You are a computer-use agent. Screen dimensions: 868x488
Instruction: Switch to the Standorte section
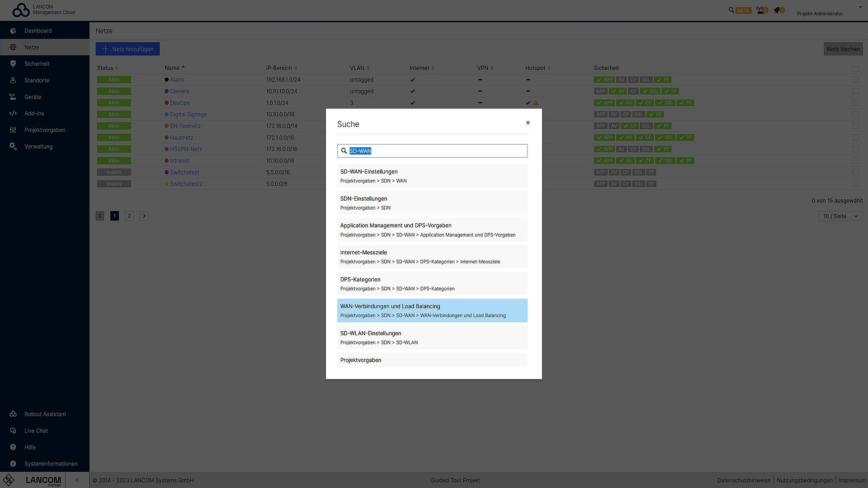(x=13, y=80)
